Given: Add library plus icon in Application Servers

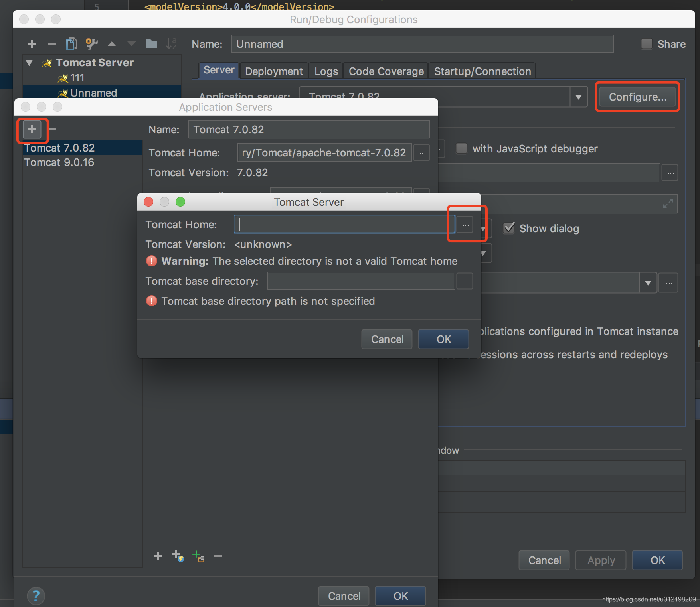Looking at the screenshot, I should coord(158,556).
